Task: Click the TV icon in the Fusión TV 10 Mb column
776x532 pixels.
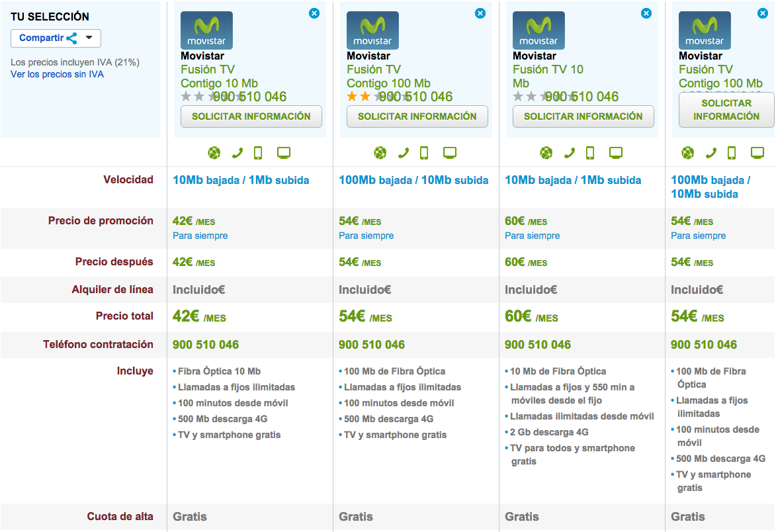Action: (x=616, y=154)
